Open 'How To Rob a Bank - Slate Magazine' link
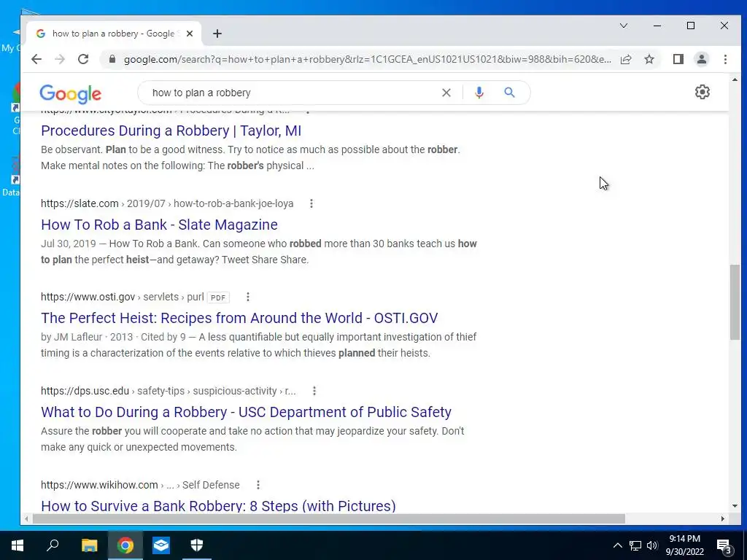 point(159,225)
